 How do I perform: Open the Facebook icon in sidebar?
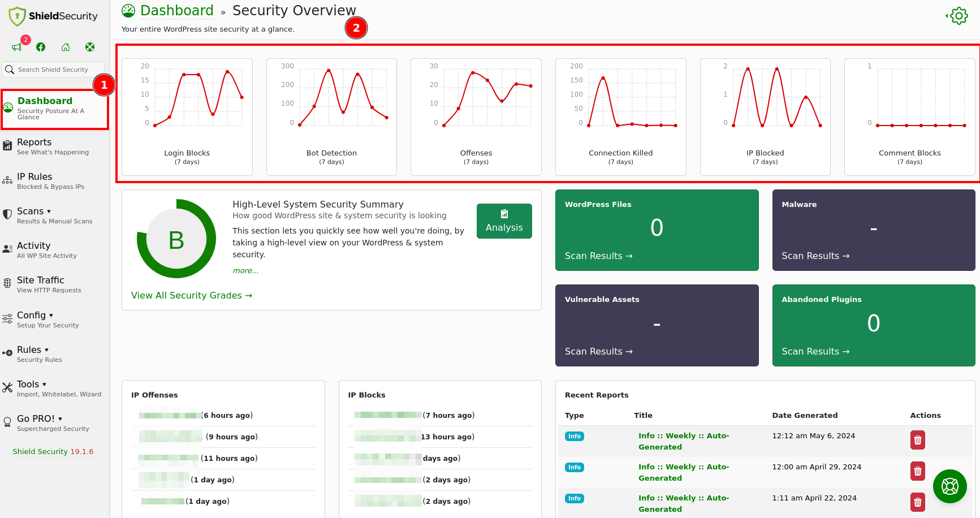(41, 48)
